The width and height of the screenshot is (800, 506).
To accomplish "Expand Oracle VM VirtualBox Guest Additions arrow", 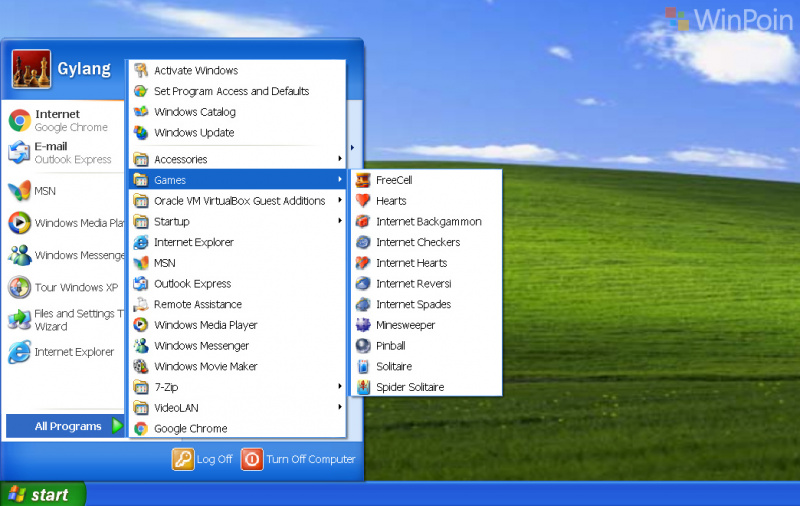I will (x=340, y=200).
